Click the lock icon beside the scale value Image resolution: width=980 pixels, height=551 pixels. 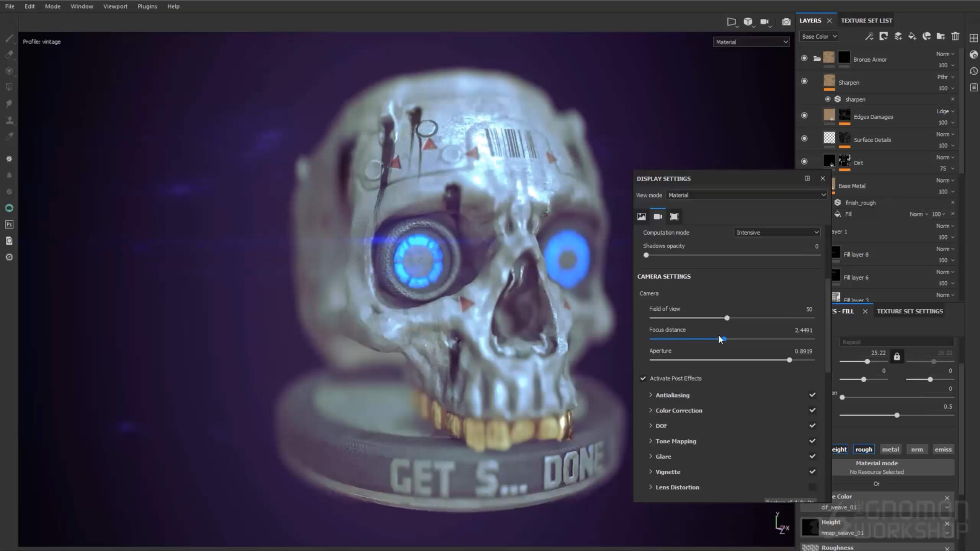point(897,357)
